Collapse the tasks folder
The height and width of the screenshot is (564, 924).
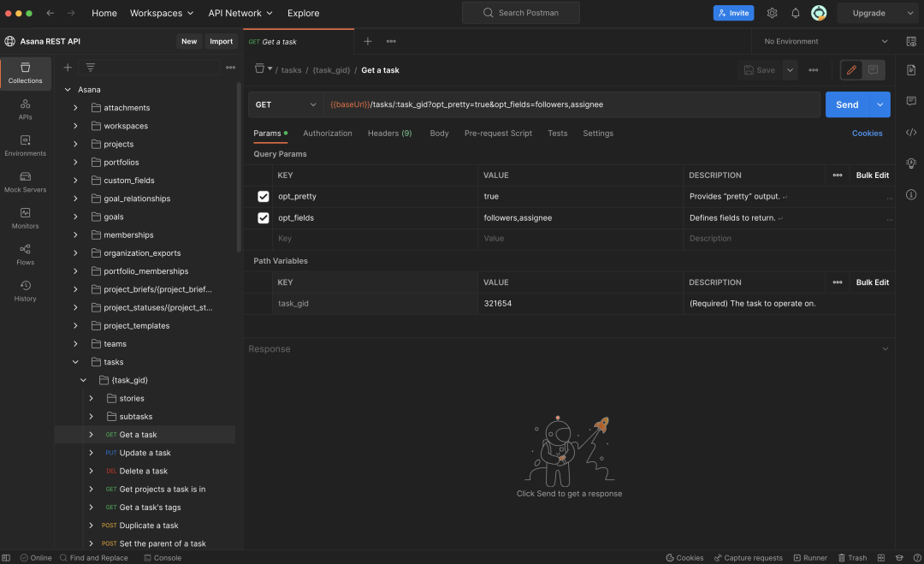click(74, 361)
